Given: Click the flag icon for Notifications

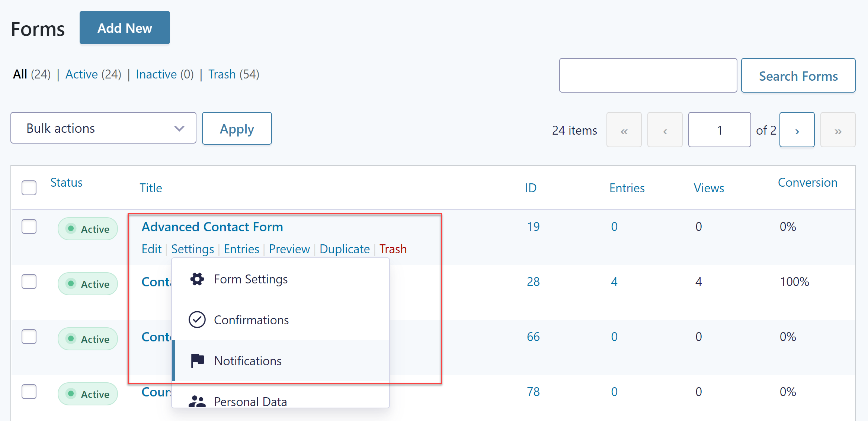Looking at the screenshot, I should [197, 360].
